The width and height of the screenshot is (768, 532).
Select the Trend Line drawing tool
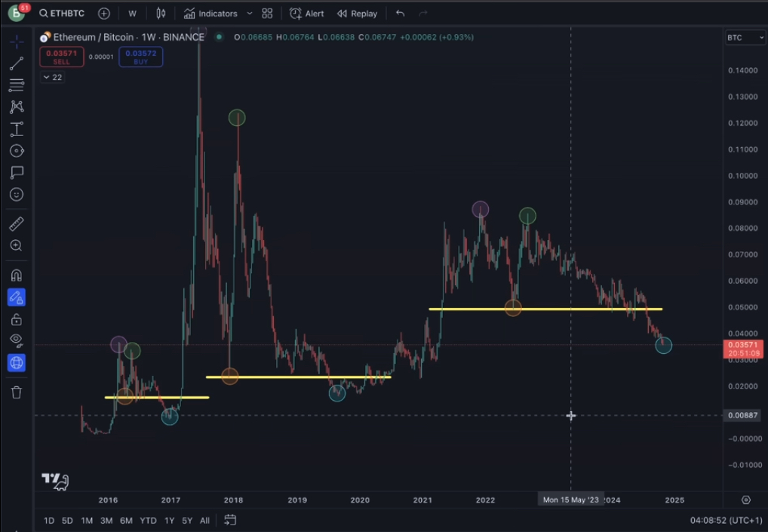16,63
